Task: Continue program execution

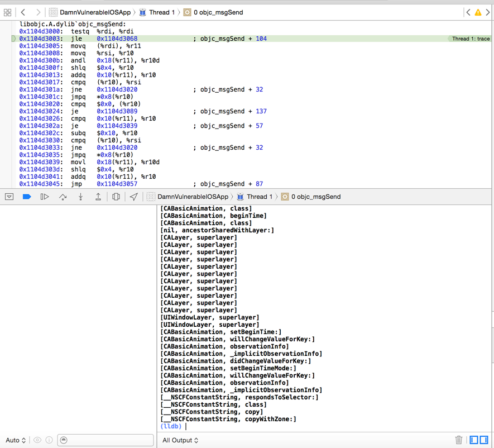Action: (45, 197)
